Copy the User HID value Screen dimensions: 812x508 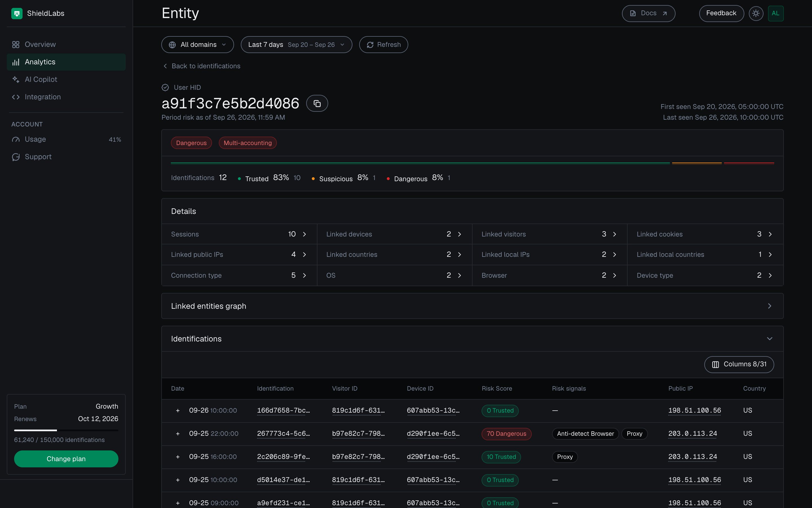(x=317, y=104)
